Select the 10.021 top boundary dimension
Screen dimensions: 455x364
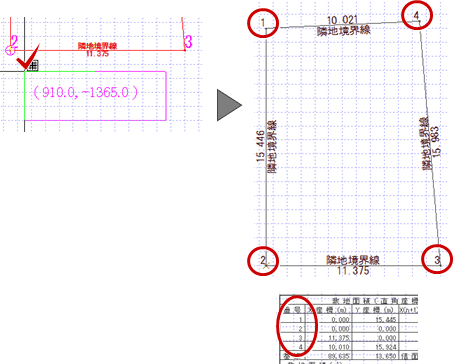point(342,20)
